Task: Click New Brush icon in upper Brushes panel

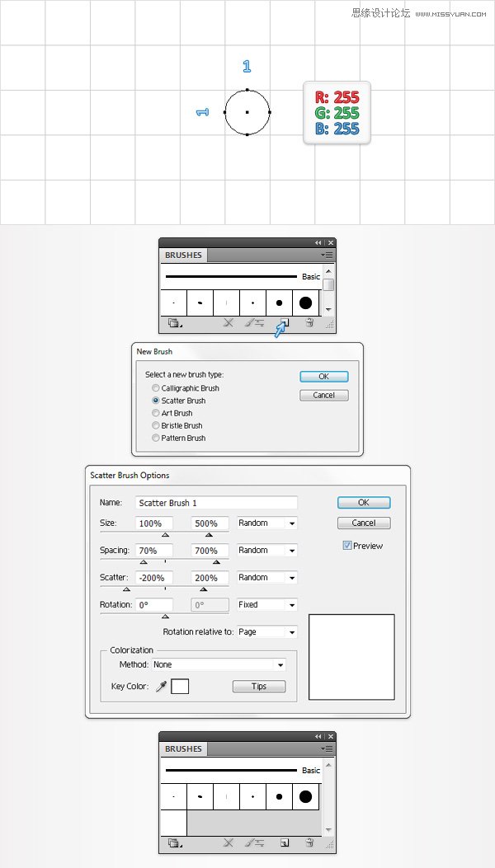Action: point(285,323)
